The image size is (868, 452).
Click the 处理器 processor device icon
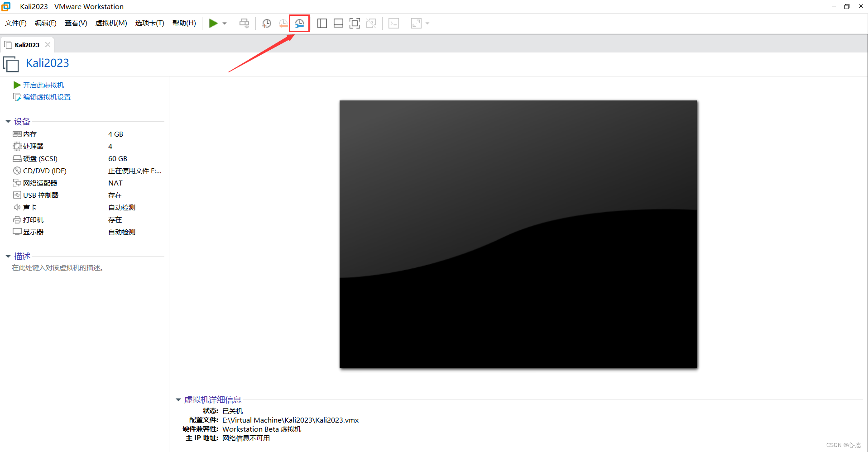tap(17, 146)
